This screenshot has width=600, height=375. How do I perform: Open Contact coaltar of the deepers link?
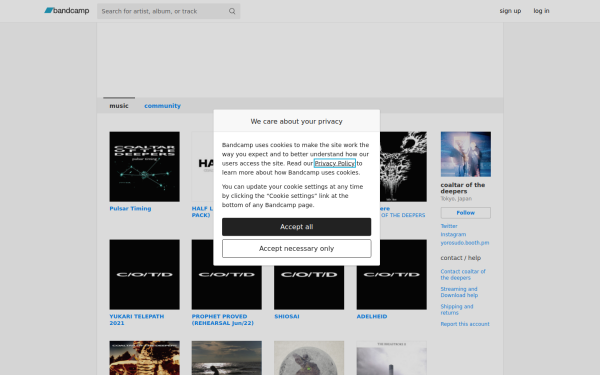(x=463, y=274)
